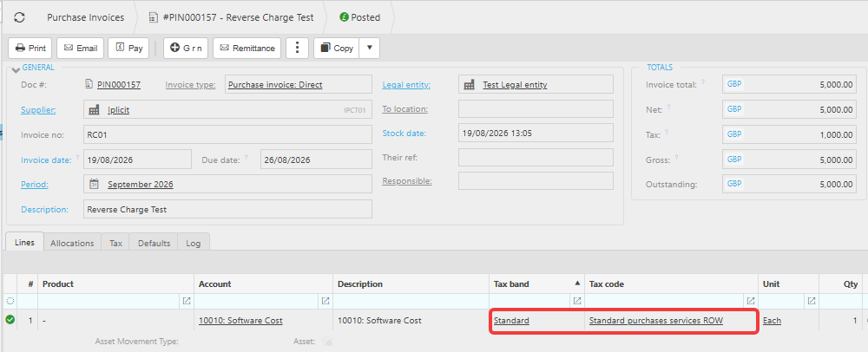This screenshot has width=868, height=352.
Task: Open the three-dot more actions menu
Action: pos(297,48)
